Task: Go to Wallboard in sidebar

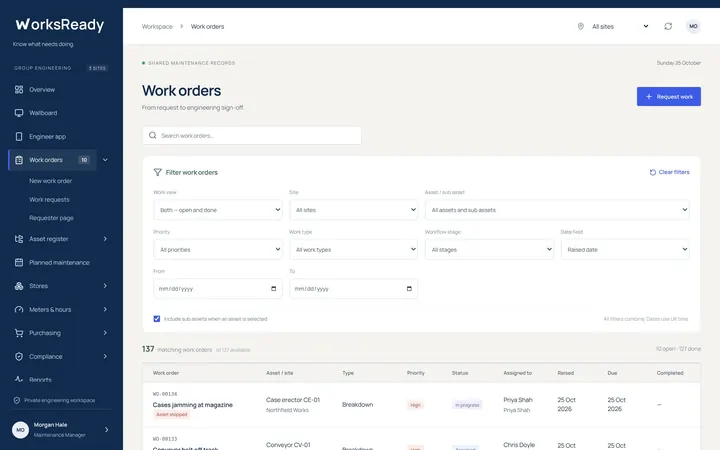Action: 43,113
